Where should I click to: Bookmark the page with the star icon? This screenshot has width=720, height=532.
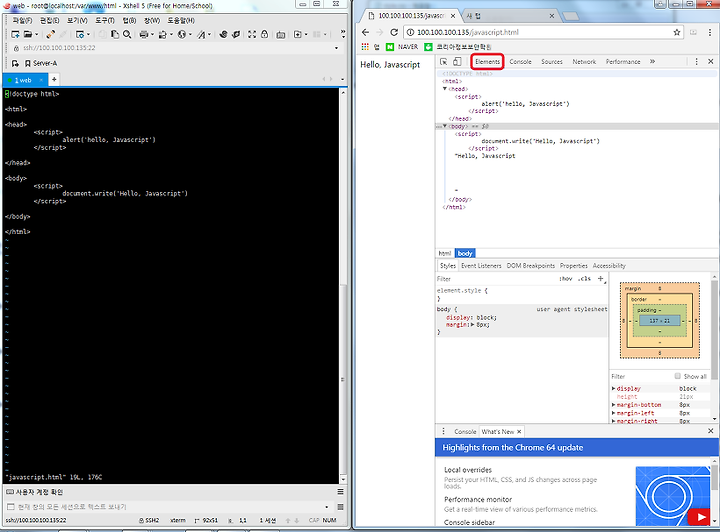click(x=677, y=32)
